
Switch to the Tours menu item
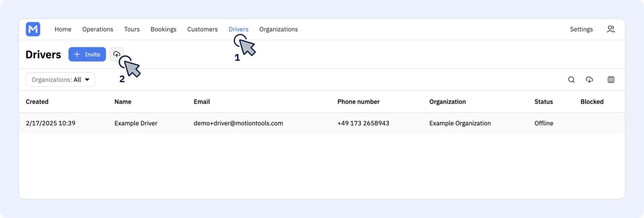132,29
